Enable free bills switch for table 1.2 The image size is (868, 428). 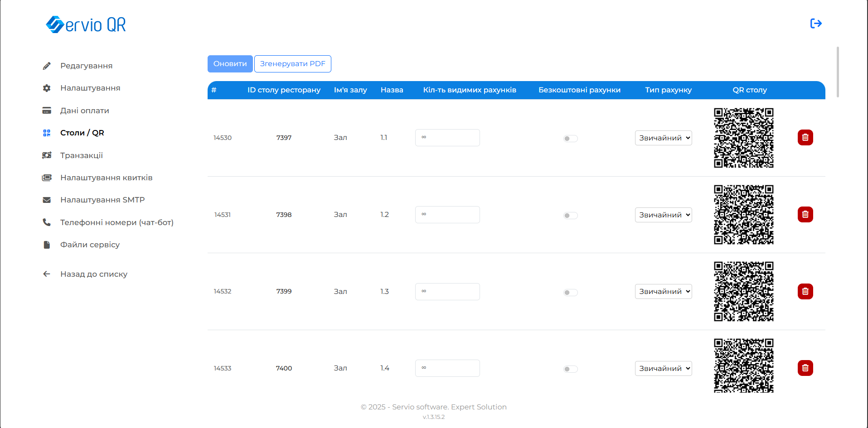(x=570, y=216)
